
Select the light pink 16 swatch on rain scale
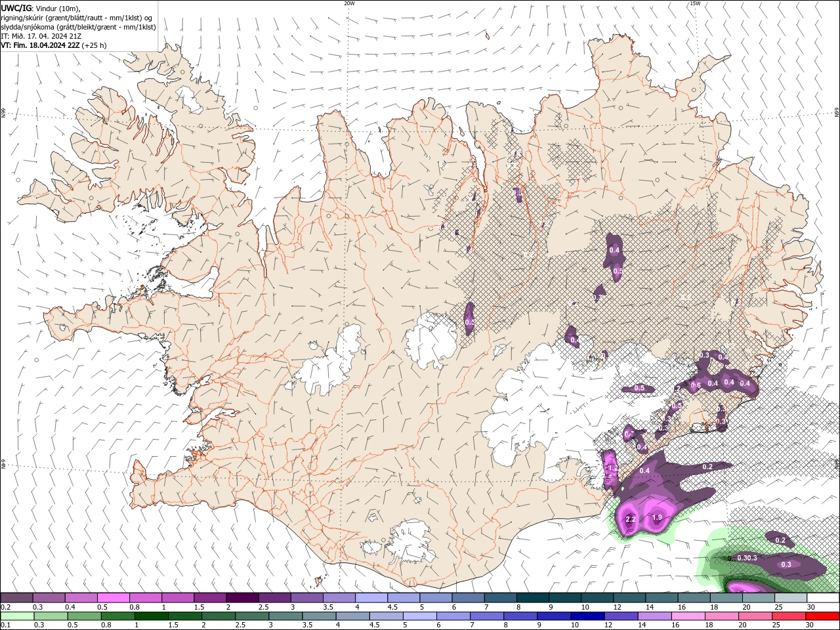(x=688, y=616)
